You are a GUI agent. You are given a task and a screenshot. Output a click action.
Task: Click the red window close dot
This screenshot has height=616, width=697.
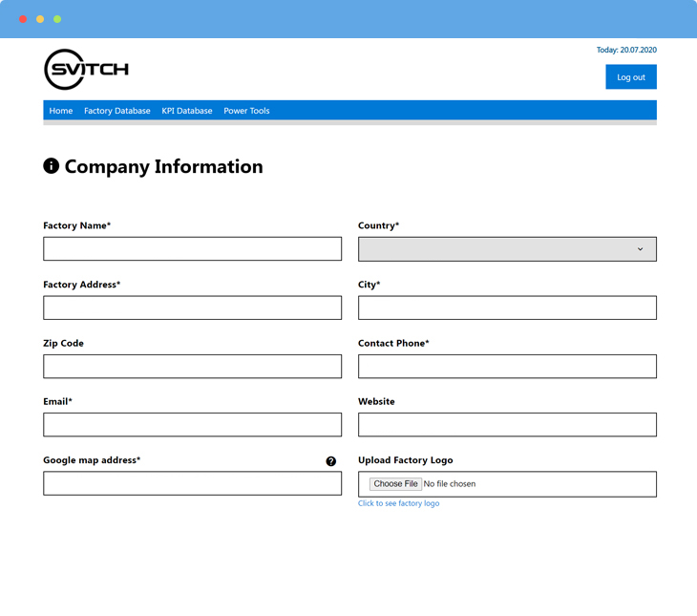pyautogui.click(x=23, y=19)
